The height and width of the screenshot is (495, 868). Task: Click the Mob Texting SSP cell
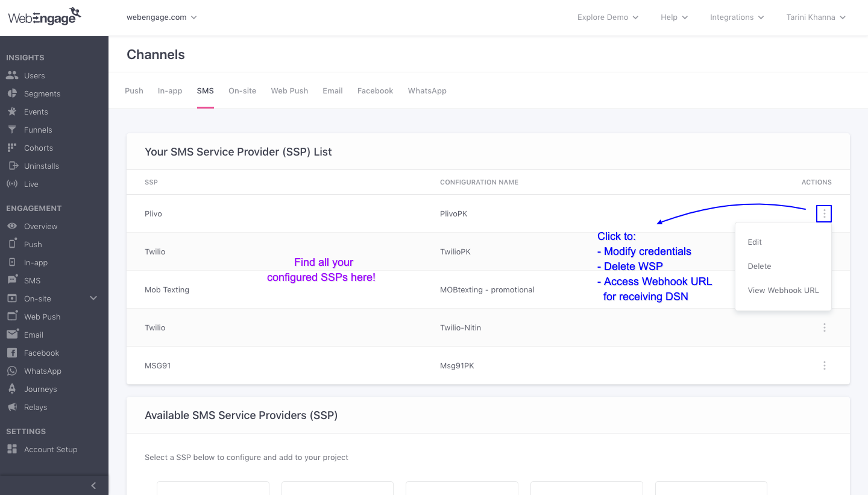pyautogui.click(x=167, y=289)
